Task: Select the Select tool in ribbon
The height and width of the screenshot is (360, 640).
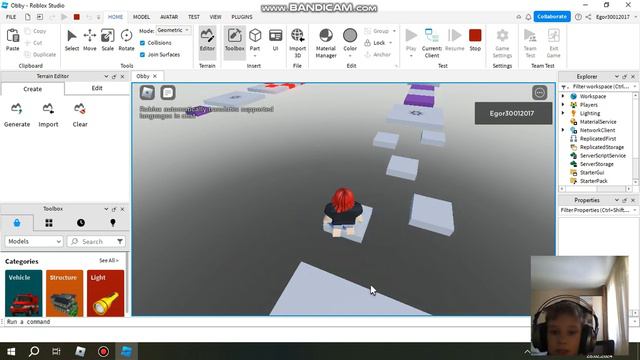Action: [x=71, y=40]
